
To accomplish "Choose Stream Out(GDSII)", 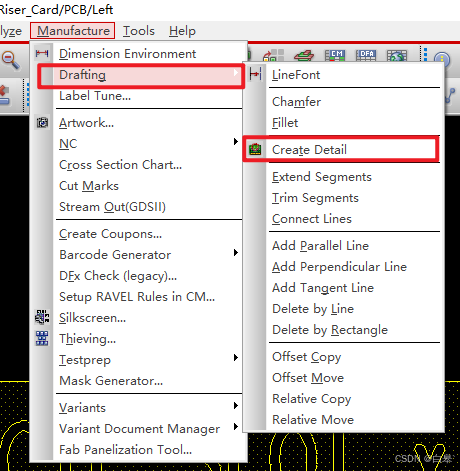I will click(112, 207).
